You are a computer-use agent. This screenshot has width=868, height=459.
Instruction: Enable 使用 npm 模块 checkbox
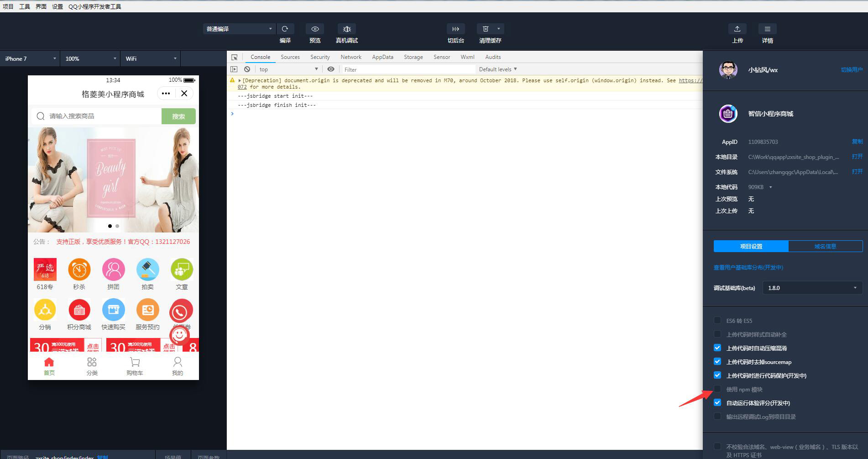click(x=717, y=389)
